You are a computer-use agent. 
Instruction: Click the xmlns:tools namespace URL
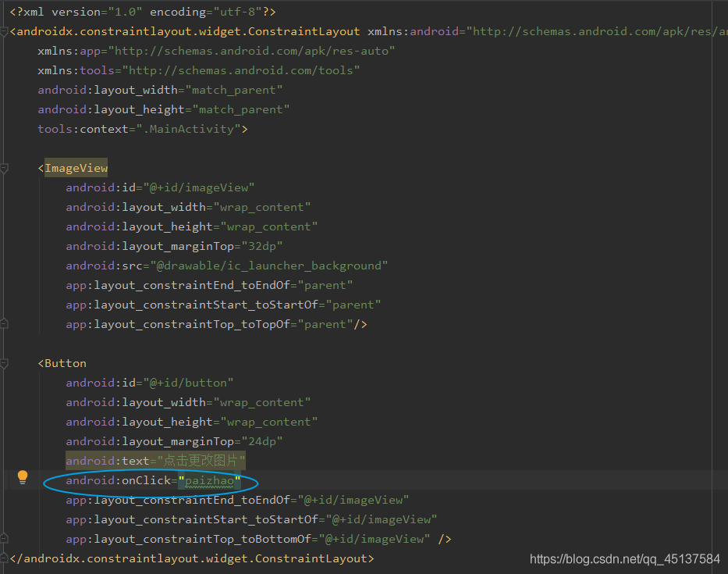(x=241, y=70)
